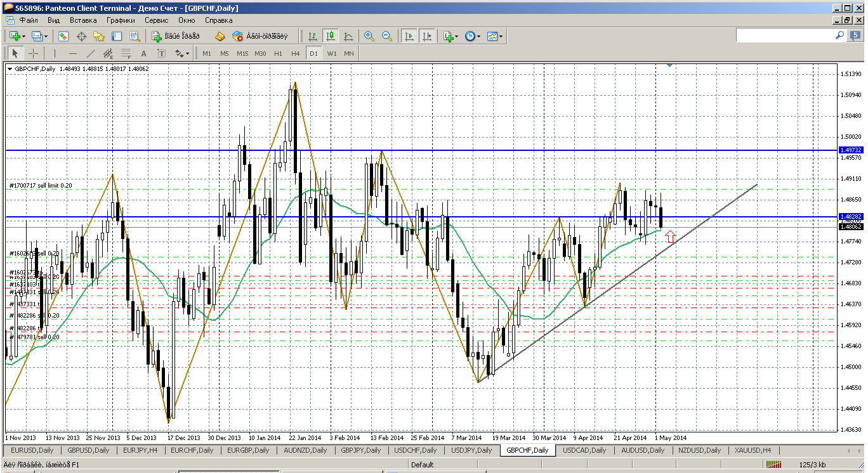Toggle Auto Scroll for the chart

(x=409, y=37)
